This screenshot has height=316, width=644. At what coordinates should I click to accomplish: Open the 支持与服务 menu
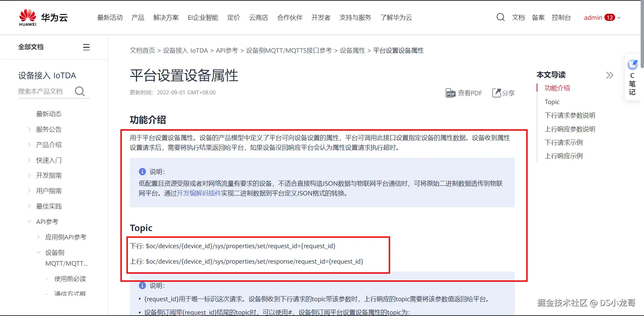pos(355,17)
